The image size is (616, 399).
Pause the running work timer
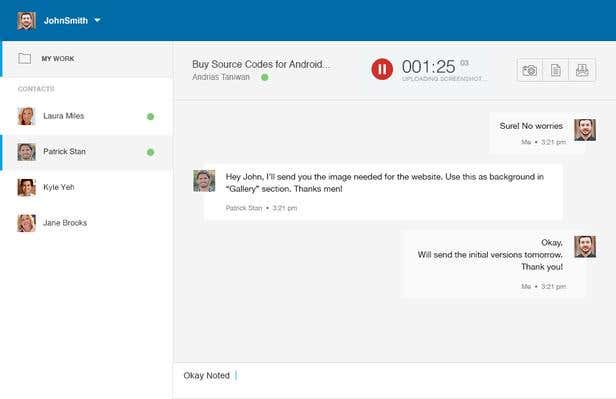tap(382, 70)
